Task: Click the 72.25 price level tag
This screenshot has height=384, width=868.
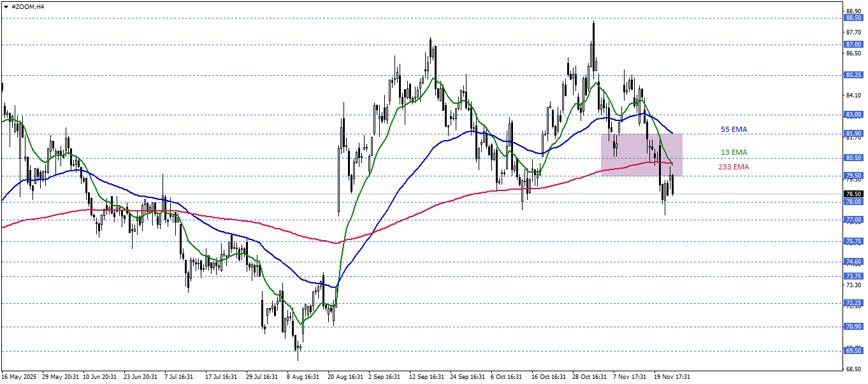Action: [853, 303]
